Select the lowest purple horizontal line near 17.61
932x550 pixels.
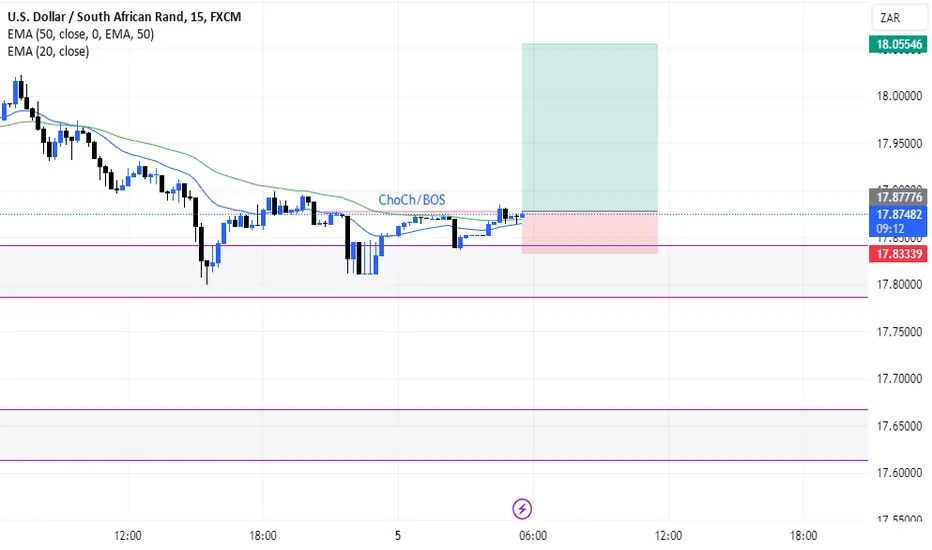(x=434, y=460)
